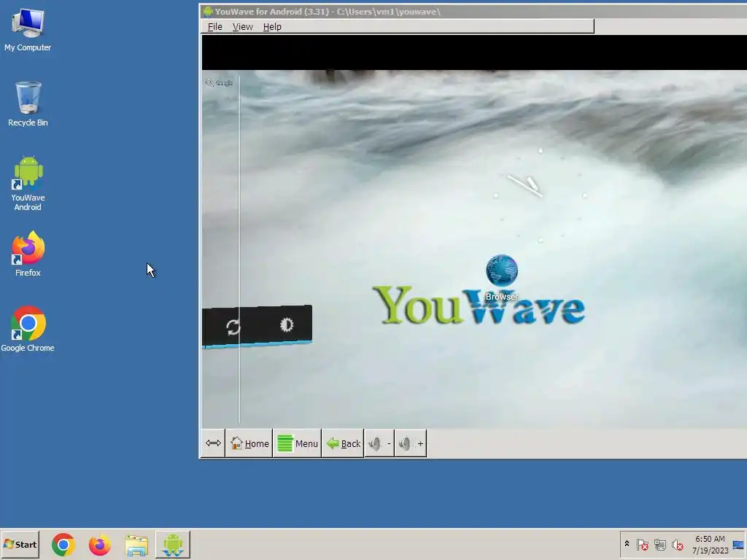Raise volume with the speaker plus button
Viewport: 747px width, 560px height.
[x=411, y=443]
